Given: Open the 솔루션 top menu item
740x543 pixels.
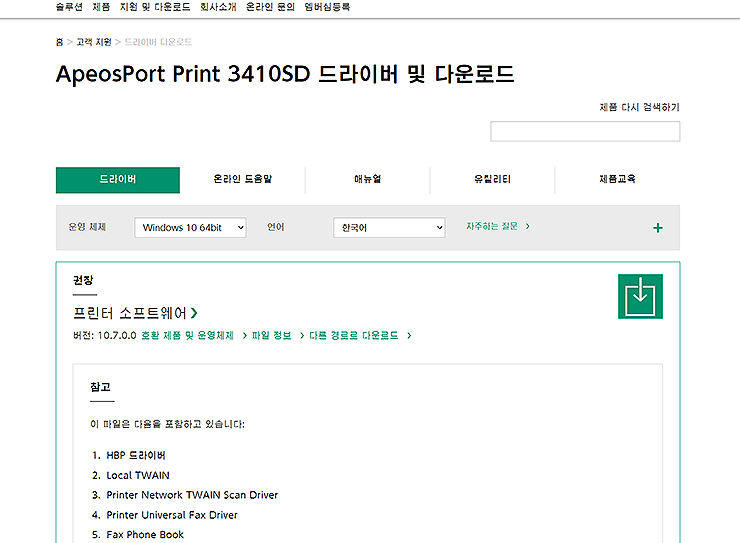Looking at the screenshot, I should pyautogui.click(x=69, y=7).
